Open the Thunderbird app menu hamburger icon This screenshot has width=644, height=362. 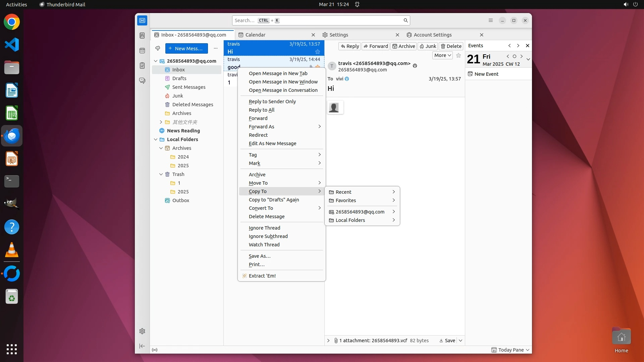click(x=490, y=20)
